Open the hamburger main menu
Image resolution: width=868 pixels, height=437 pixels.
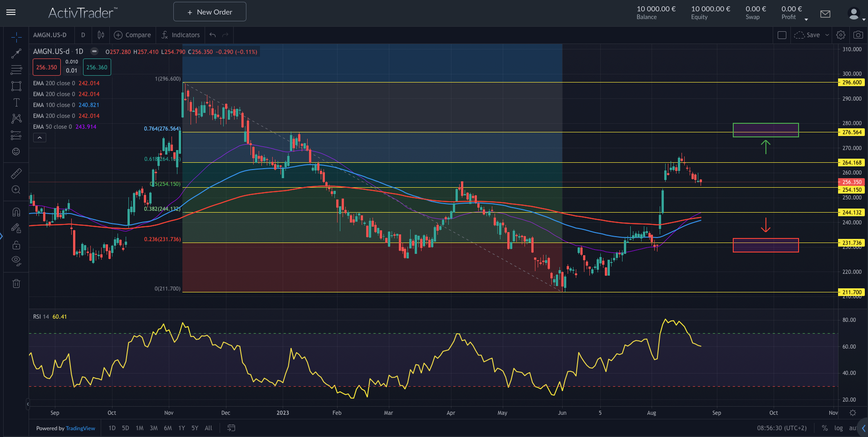[x=11, y=12]
